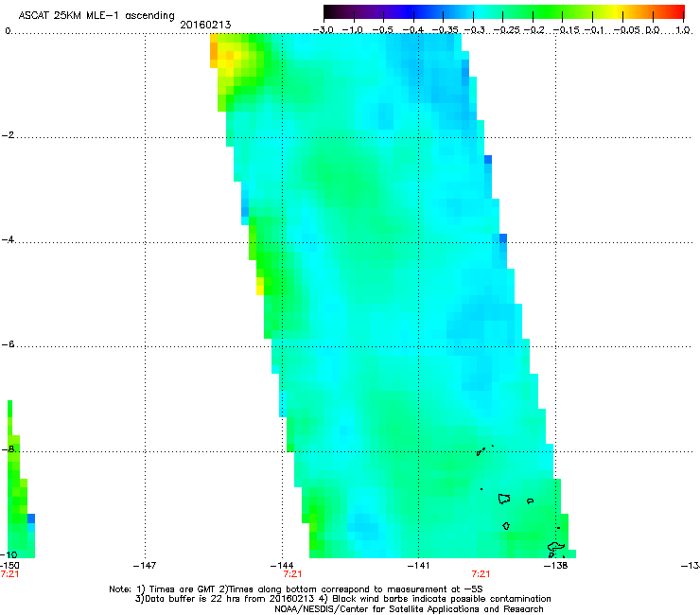Click the 1.0 color bar label
The width and height of the screenshot is (700, 615).
(x=683, y=30)
